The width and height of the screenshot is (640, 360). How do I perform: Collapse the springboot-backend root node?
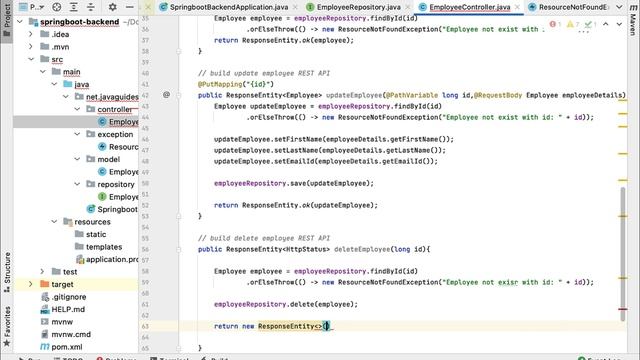coord(20,22)
